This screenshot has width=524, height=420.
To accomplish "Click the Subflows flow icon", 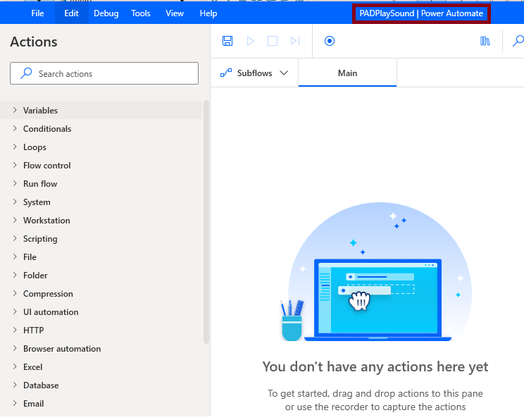I will 226,73.
